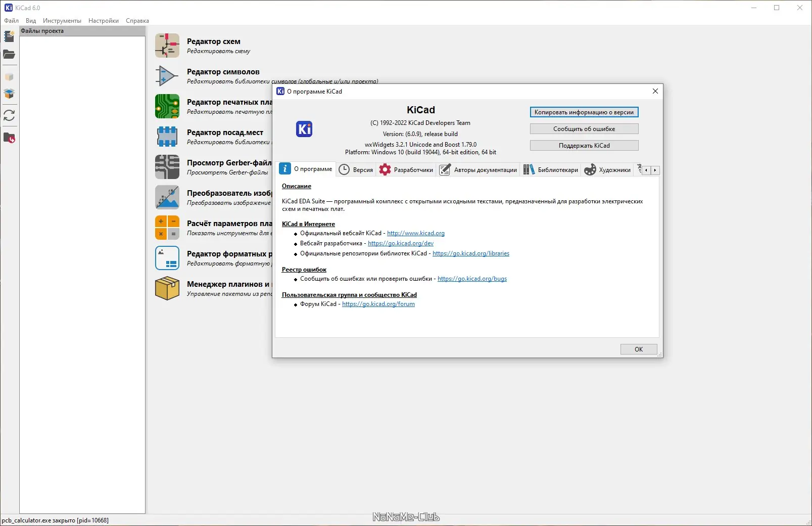
Task: Click the Archive Project icon in left toolbar
Action: click(9, 77)
